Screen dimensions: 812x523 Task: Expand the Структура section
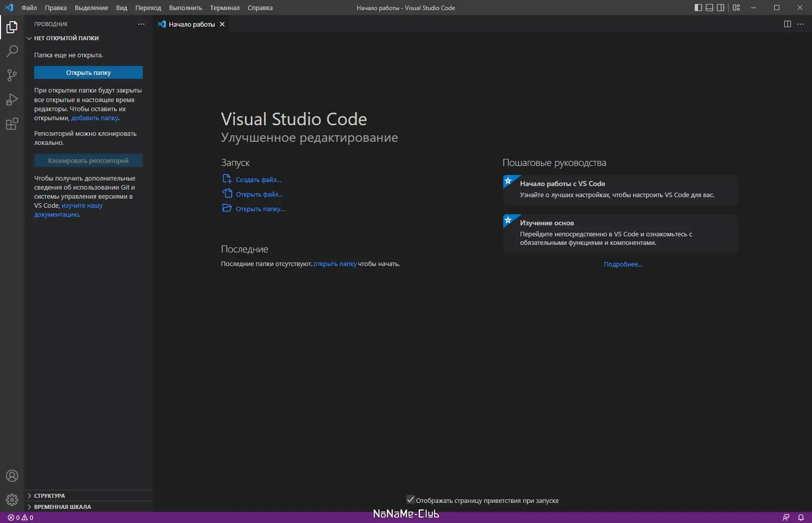49,496
